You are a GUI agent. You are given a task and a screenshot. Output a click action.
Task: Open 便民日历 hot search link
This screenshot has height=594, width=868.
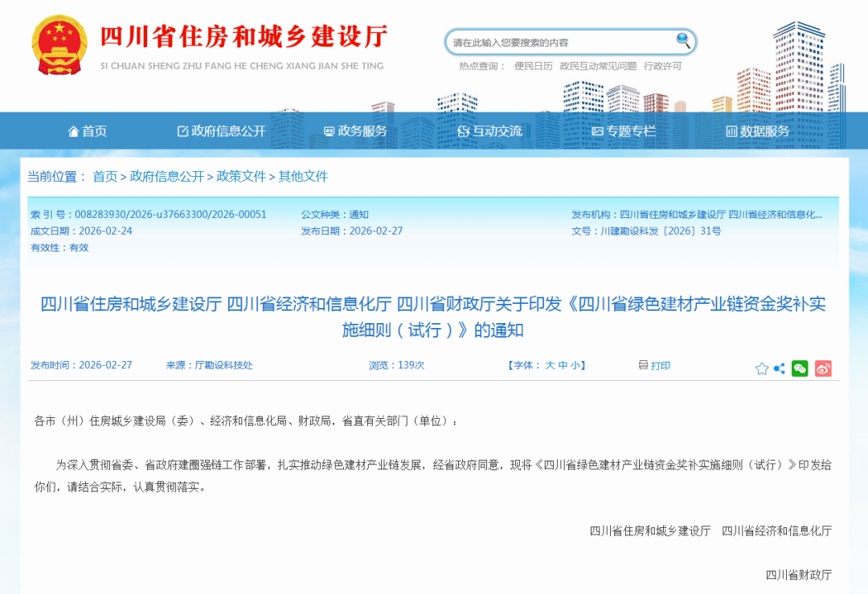(x=534, y=66)
